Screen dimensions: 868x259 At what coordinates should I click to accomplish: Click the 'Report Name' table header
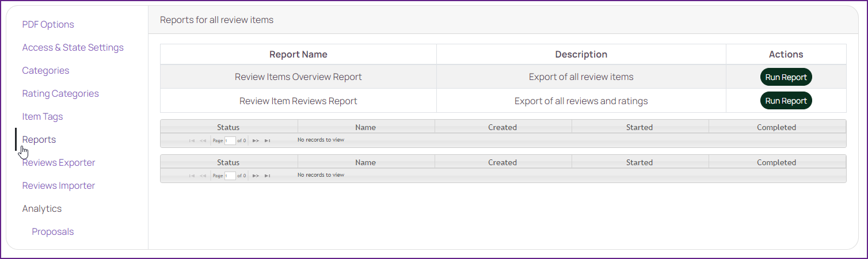pos(298,54)
